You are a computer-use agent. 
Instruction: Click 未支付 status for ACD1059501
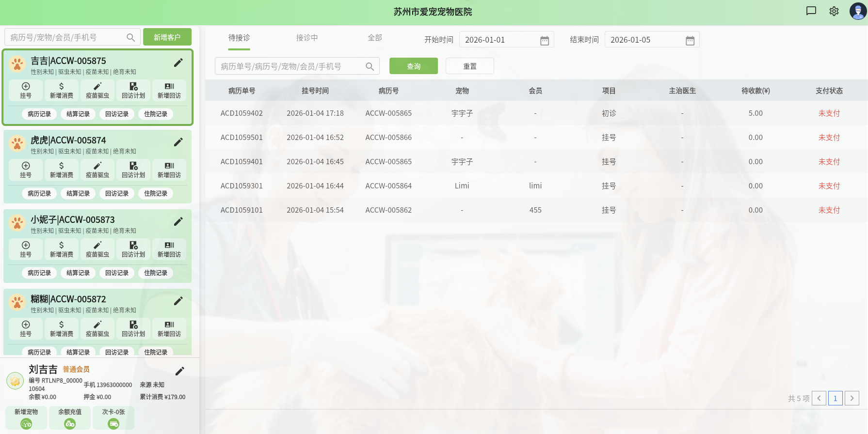(829, 138)
